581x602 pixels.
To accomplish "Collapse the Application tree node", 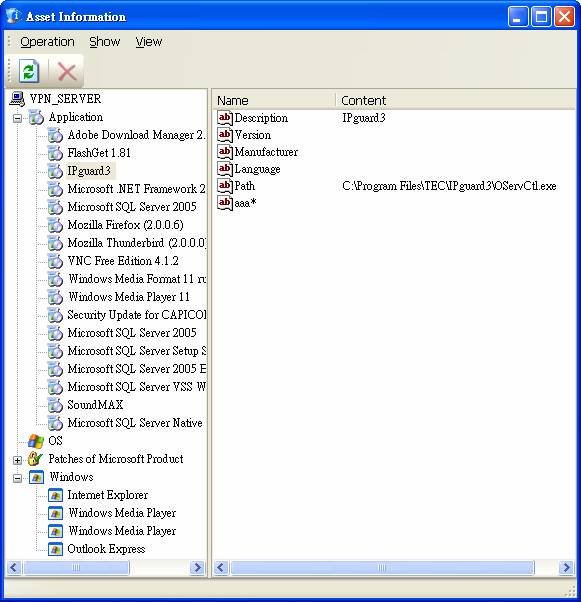I will [x=17, y=118].
